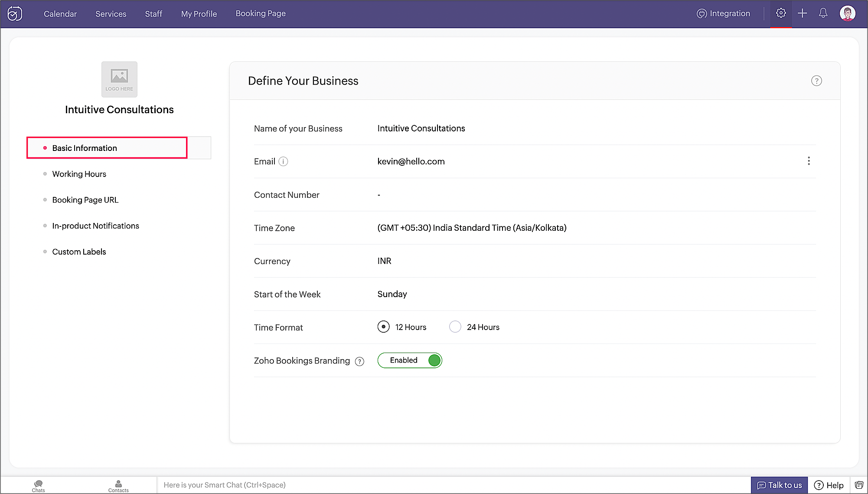The image size is (868, 494).
Task: Open the Contacts icon in bottom bar
Action: tap(118, 486)
